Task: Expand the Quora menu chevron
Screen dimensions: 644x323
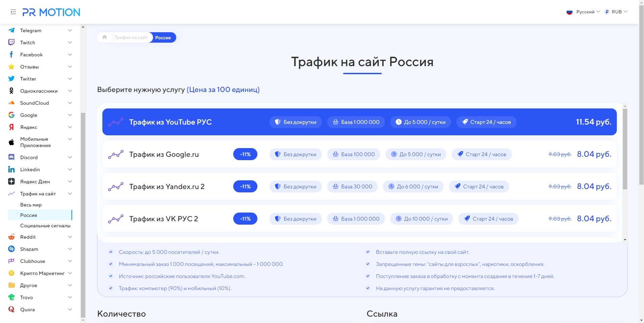Action: pyautogui.click(x=70, y=309)
